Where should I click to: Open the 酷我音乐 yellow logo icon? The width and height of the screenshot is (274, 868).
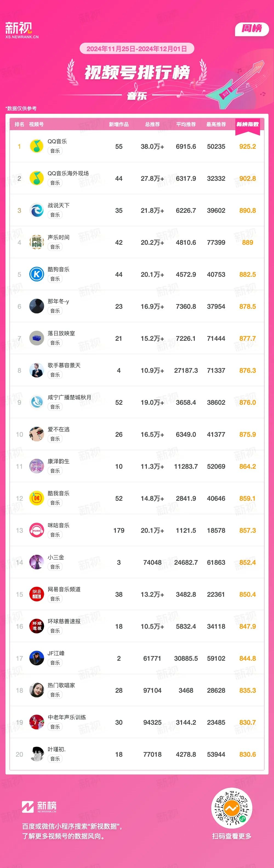tap(36, 498)
